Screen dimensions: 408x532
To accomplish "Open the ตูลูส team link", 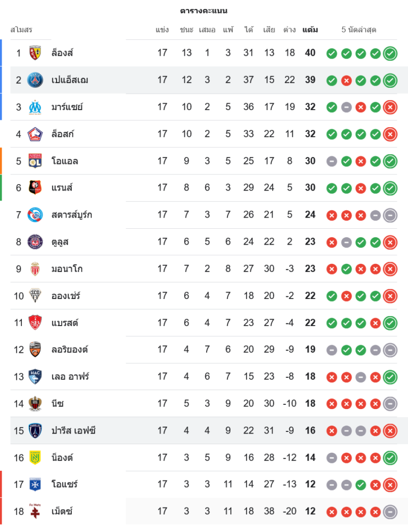I will click(60, 242).
